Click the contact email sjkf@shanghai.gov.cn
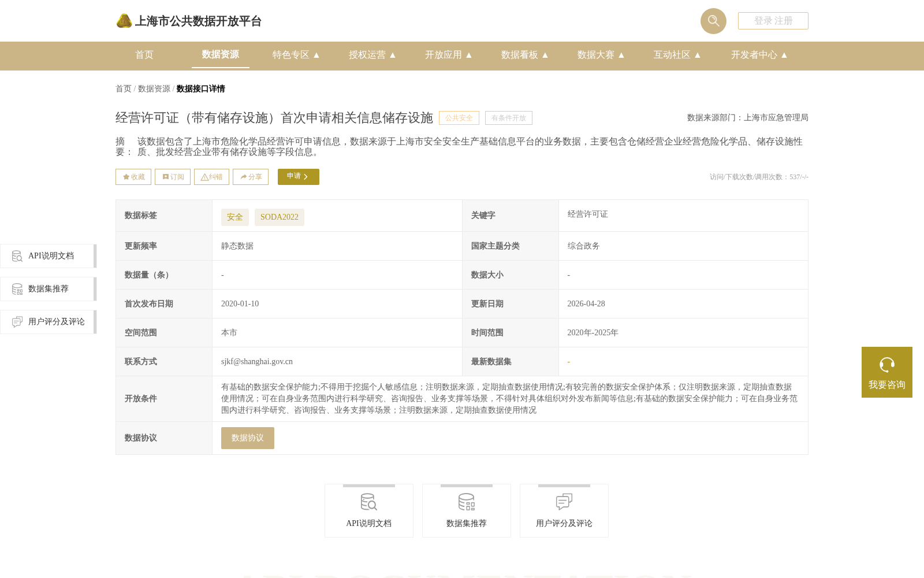This screenshot has width=924, height=578. [x=257, y=362]
